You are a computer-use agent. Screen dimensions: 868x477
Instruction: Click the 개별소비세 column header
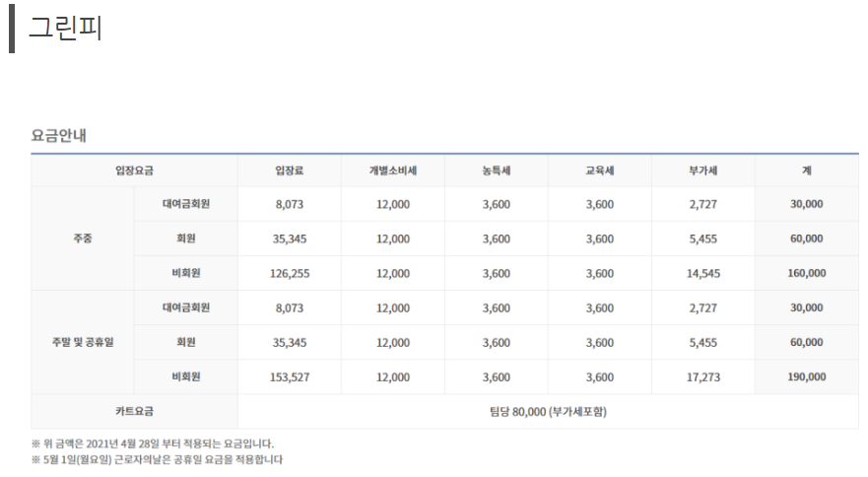tap(393, 170)
